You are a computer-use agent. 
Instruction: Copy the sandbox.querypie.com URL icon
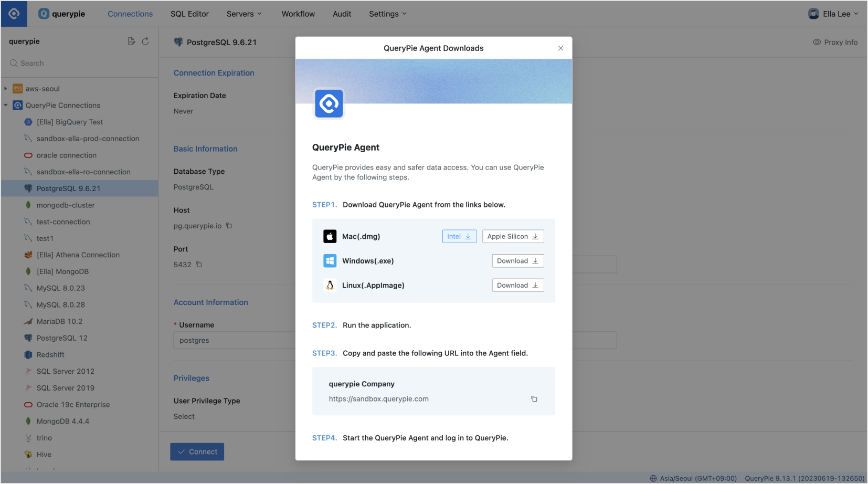(534, 399)
